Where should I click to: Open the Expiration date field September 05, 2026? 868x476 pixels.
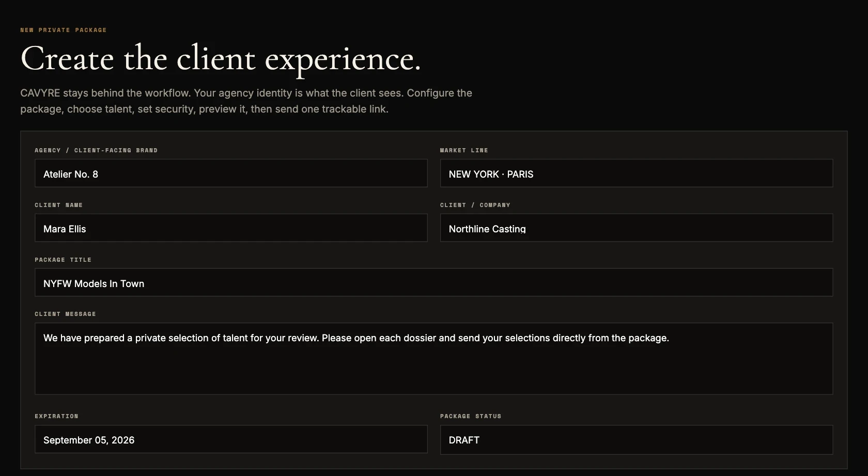point(231,439)
